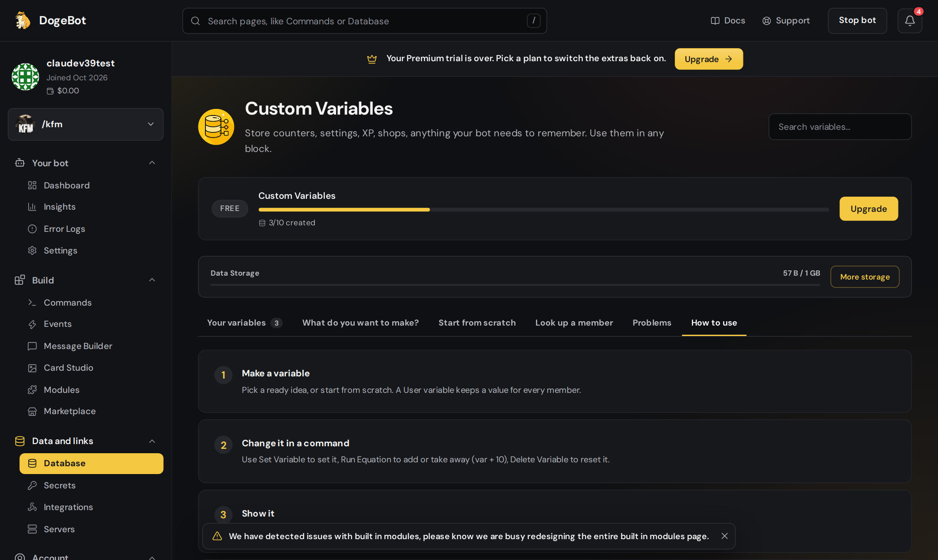Viewport: 938px width, 560px height.
Task: Click the wallet balance icon
Action: (50, 91)
